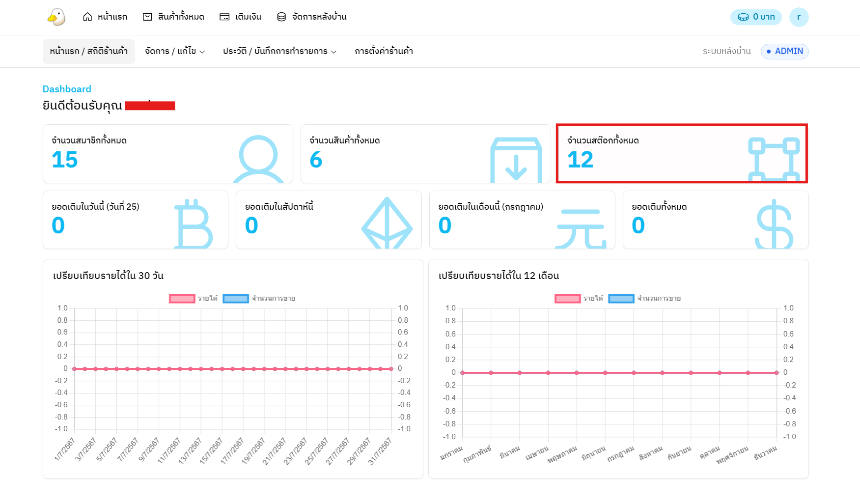Click the 1/7/2567 data point in 30-day chart
Screen dimensions: 860x504
pyautogui.click(x=74, y=368)
